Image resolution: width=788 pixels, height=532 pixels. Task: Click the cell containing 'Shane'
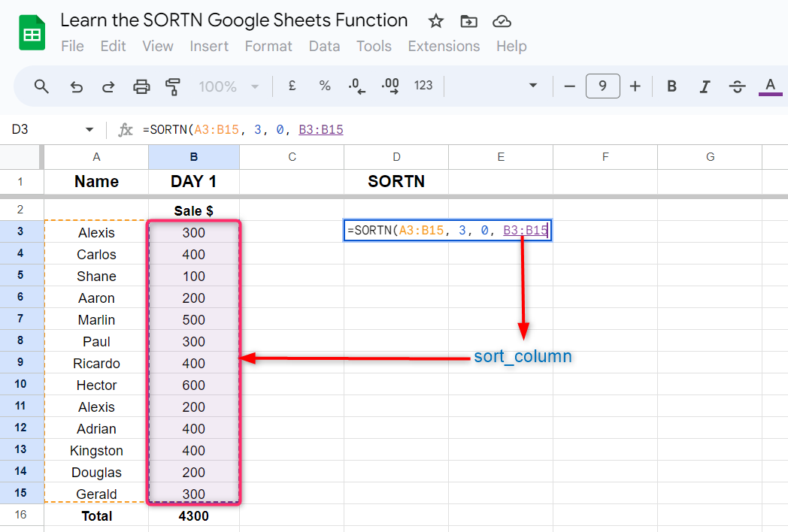[96, 277]
